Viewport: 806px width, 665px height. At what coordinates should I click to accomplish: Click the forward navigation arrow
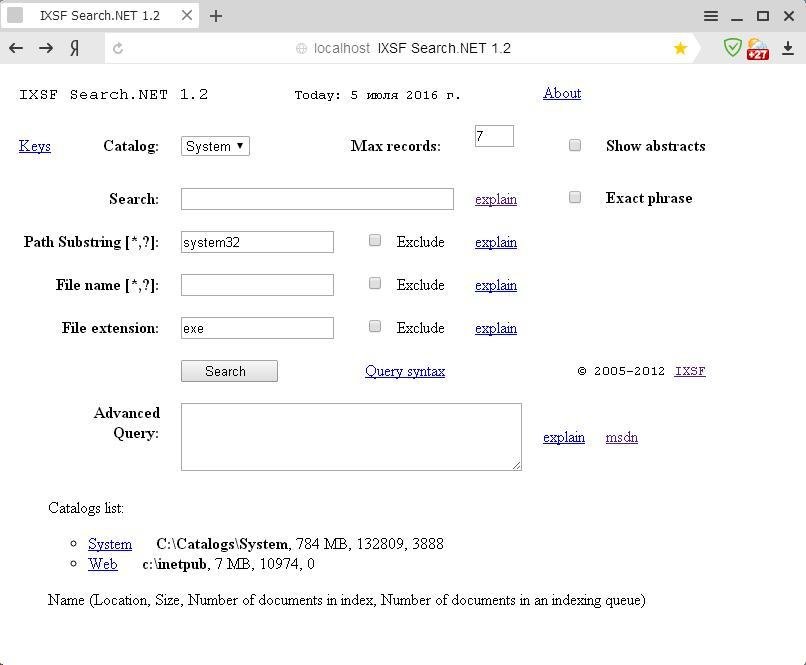click(46, 47)
